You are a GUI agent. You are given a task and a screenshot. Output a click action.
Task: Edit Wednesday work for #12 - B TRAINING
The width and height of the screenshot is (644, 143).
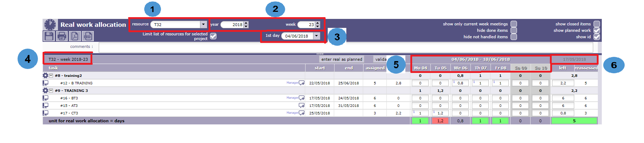click(460, 83)
